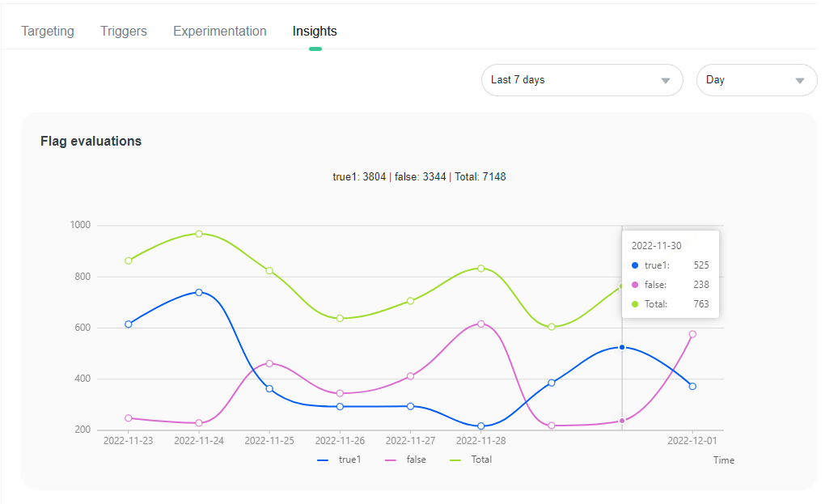The height and width of the screenshot is (504, 838).
Task: Click the 2022-11-27 x-axis date label
Action: click(x=410, y=441)
